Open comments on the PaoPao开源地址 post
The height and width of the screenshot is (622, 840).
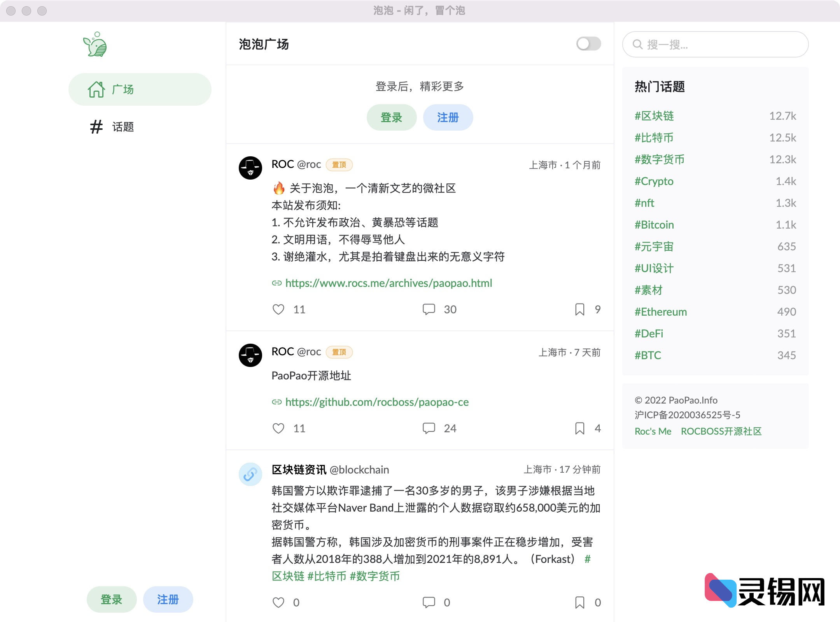(x=429, y=428)
